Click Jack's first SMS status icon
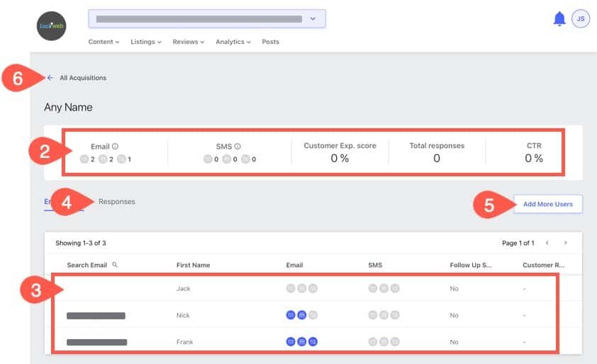This screenshot has height=364, width=597. tap(373, 288)
